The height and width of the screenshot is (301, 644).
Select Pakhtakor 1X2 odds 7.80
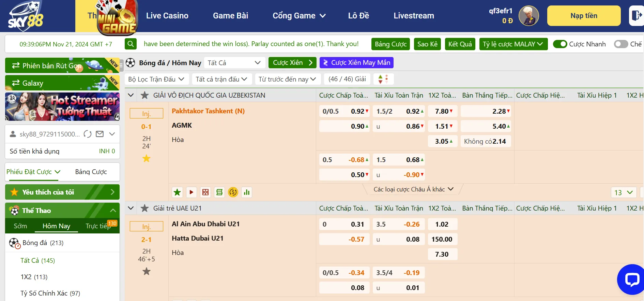click(442, 111)
